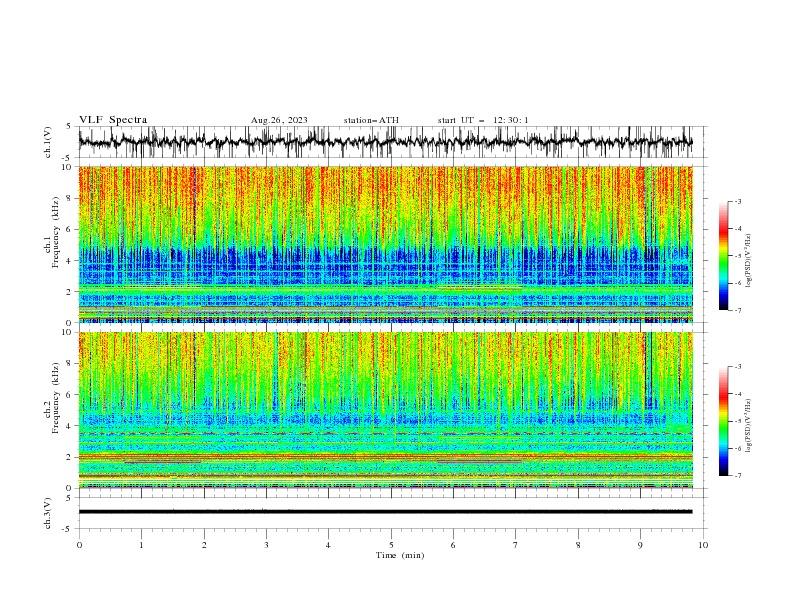This screenshot has height=612, width=792.
Task: Click the ch.1 spectrogram panel
Action: coord(385,244)
